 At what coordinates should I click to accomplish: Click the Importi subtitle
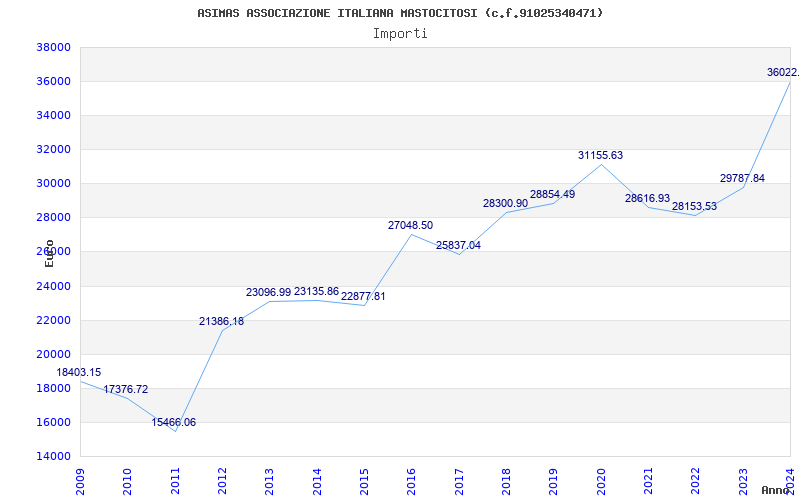(x=400, y=34)
